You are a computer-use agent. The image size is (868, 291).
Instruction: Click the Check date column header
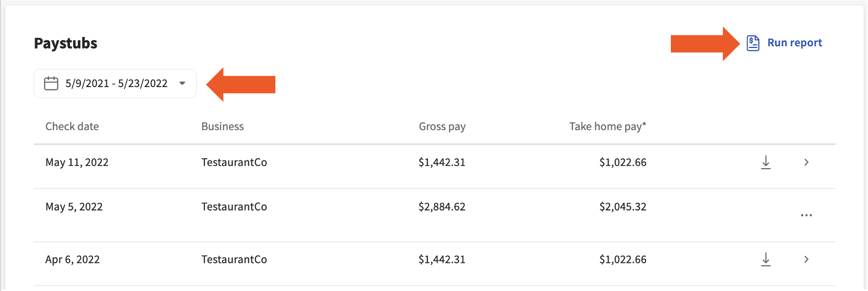(72, 126)
